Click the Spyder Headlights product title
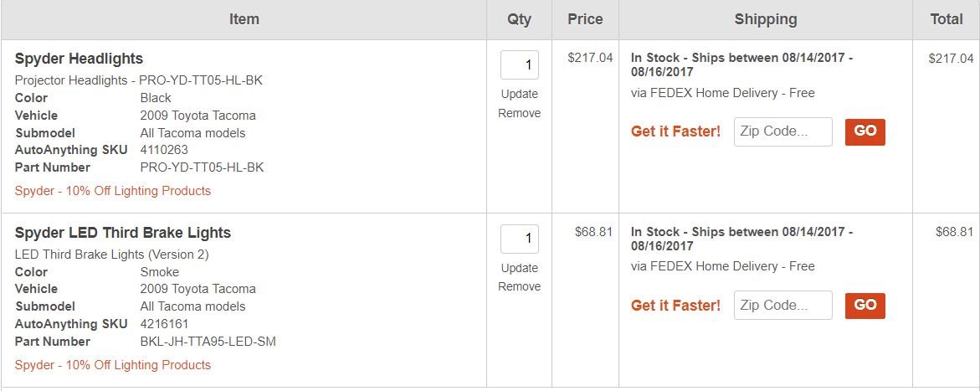This screenshot has height=391, width=980. tap(79, 59)
